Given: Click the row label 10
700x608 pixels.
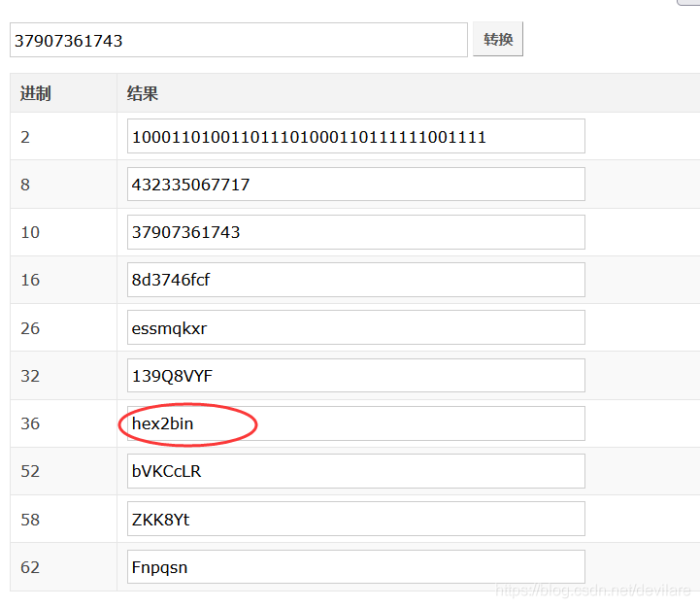Looking at the screenshot, I should pos(30,232).
